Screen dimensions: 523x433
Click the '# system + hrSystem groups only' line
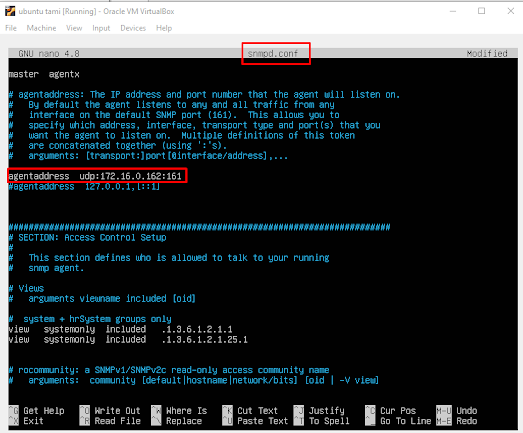pyautogui.click(x=90, y=319)
